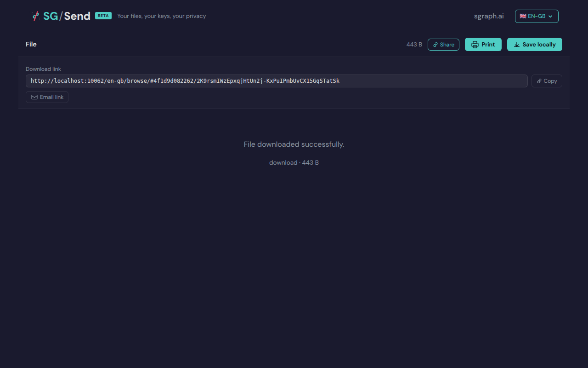Click the download arrow on Save locally
The height and width of the screenshot is (368, 588).
tap(516, 44)
